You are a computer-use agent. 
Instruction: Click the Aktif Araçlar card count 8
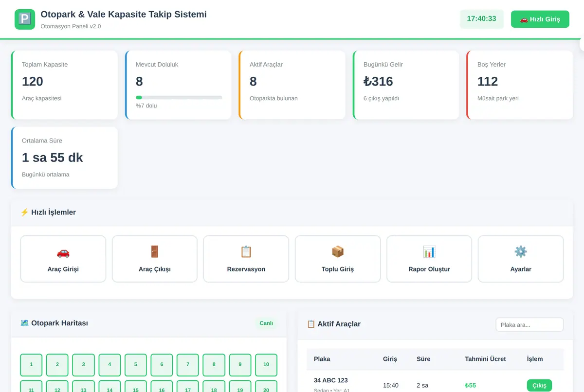click(253, 81)
